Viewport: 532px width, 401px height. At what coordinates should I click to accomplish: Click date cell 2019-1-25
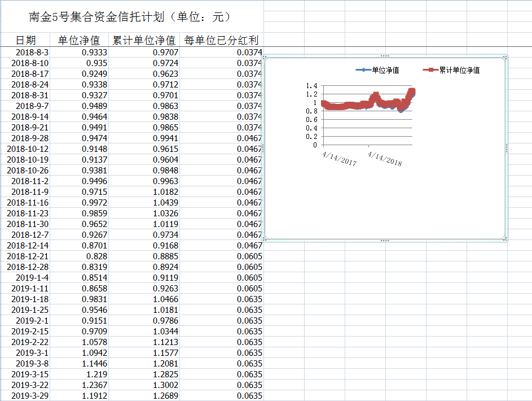[x=25, y=310]
